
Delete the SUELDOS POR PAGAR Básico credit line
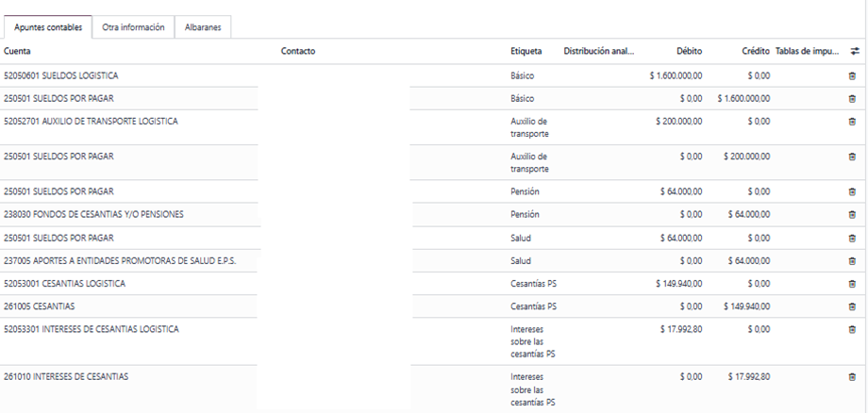coord(852,98)
